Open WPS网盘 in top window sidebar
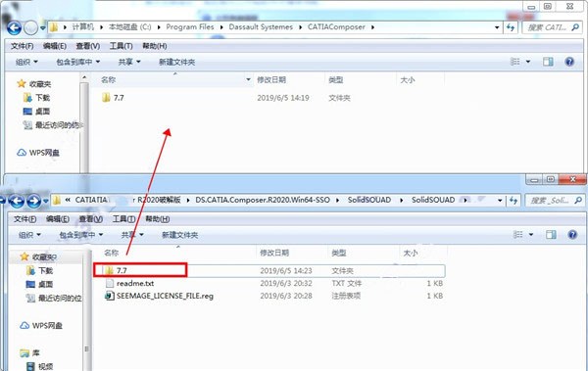This screenshot has width=588, height=371. [38, 153]
